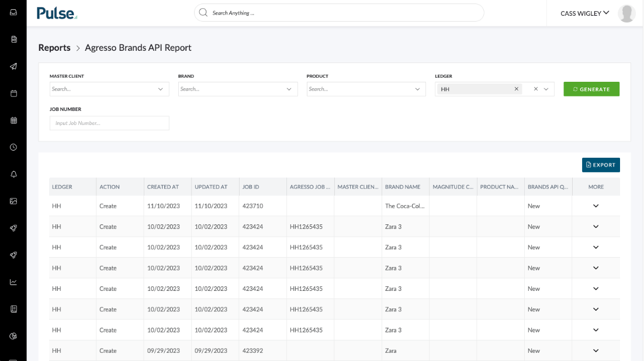644x361 pixels.
Task: Click the Brands API Q... column header
Action: (x=548, y=187)
